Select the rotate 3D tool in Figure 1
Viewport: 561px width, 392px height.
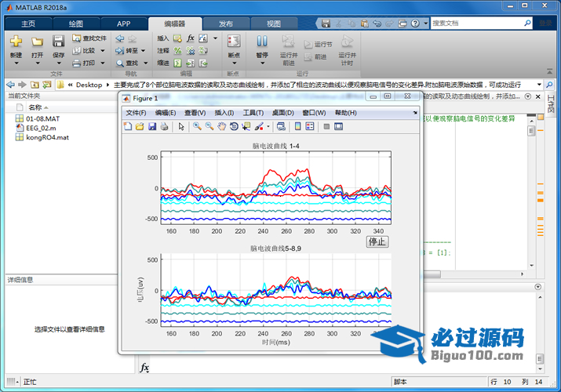tap(234, 126)
